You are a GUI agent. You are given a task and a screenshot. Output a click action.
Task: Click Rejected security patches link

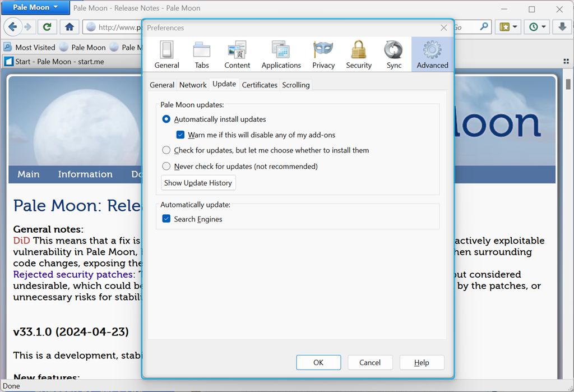(x=73, y=274)
